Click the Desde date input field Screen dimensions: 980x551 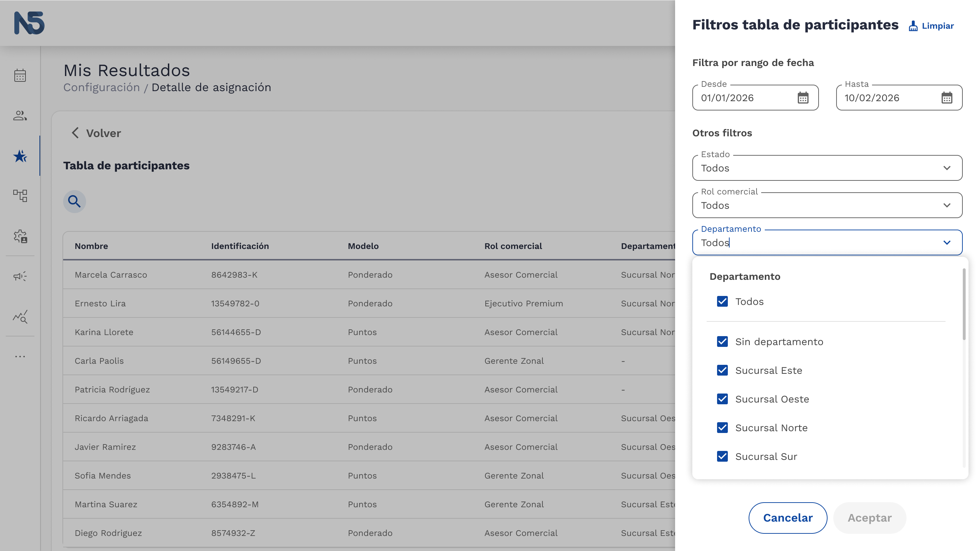755,98
